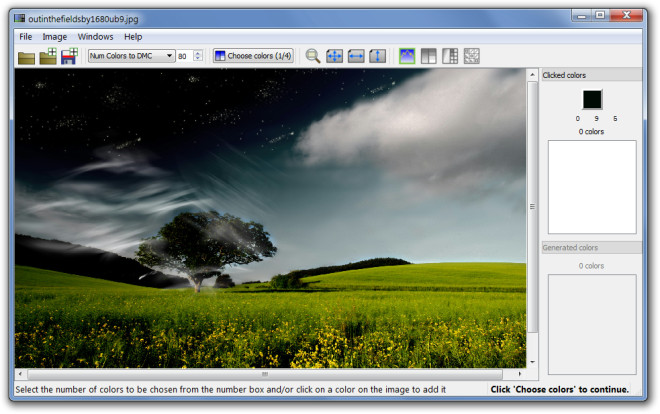660x414 pixels.
Task: Click the application icon in title bar
Action: tap(19, 19)
